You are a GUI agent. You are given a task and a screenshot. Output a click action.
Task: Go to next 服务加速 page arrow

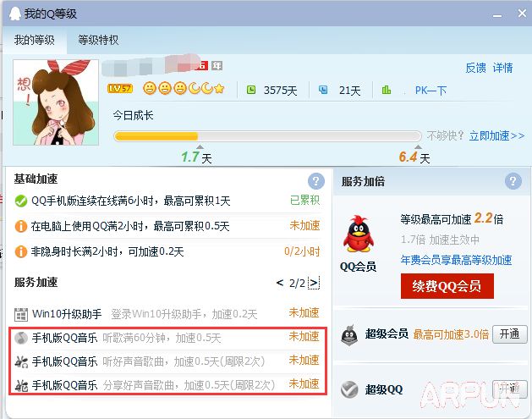[314, 283]
